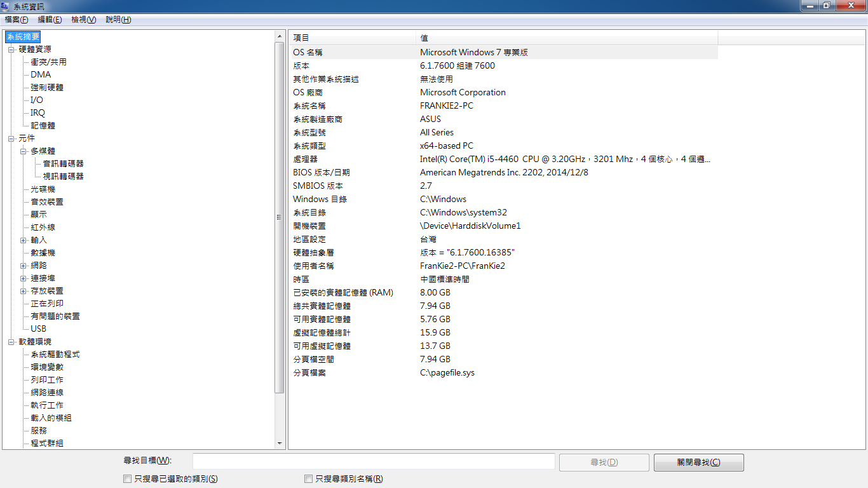Expand the 網路 tree node

point(24,266)
